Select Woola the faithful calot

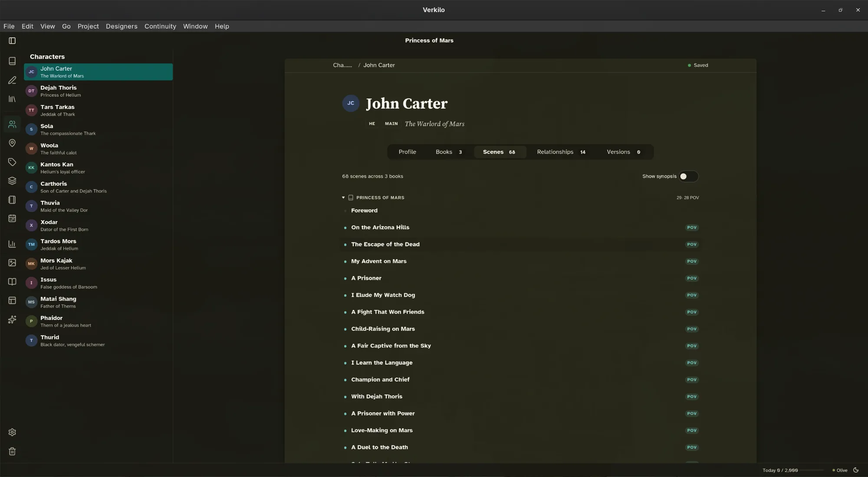click(98, 149)
